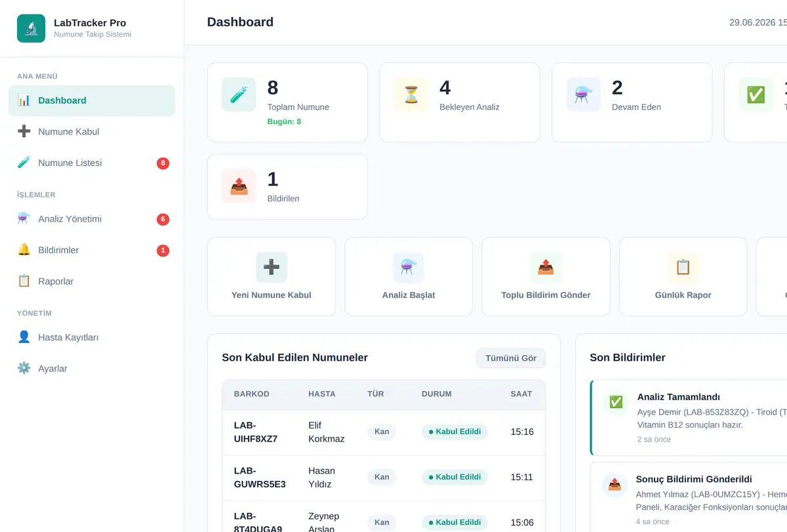This screenshot has height=532, width=787.
Task: Click Kabul Edildi status in Elif Korkmaz row
Action: tap(454, 432)
